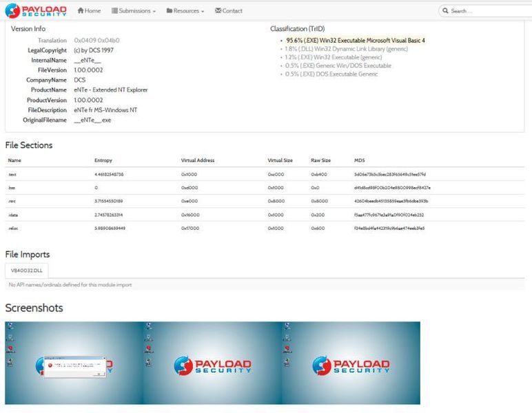Click virtual address 0x17000
Screen dimensions: 532x413
coord(190,229)
